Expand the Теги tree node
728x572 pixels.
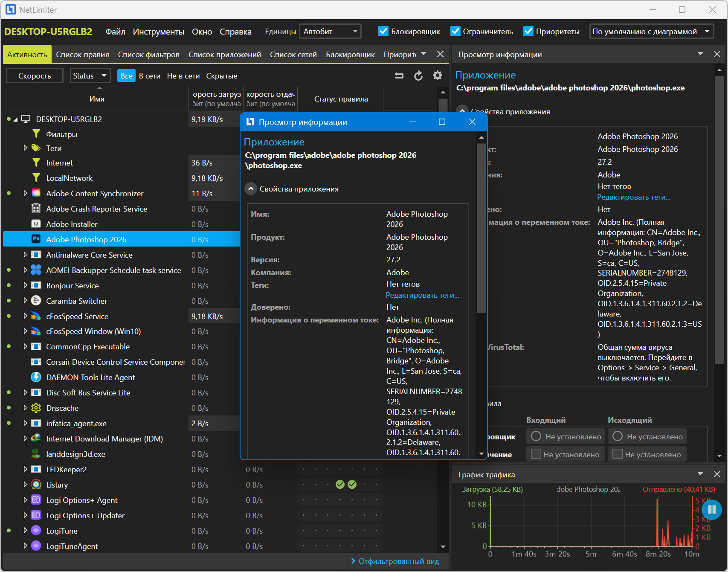pyautogui.click(x=25, y=148)
